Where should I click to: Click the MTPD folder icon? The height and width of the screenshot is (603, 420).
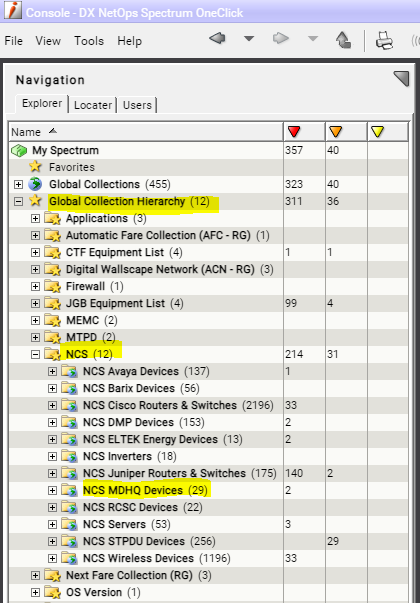(x=52, y=338)
